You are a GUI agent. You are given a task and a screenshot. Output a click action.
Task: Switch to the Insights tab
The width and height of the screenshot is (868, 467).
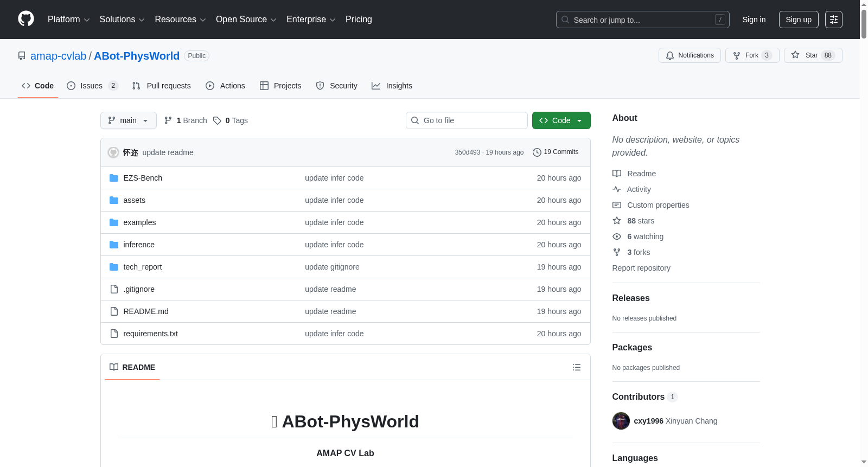pos(392,86)
